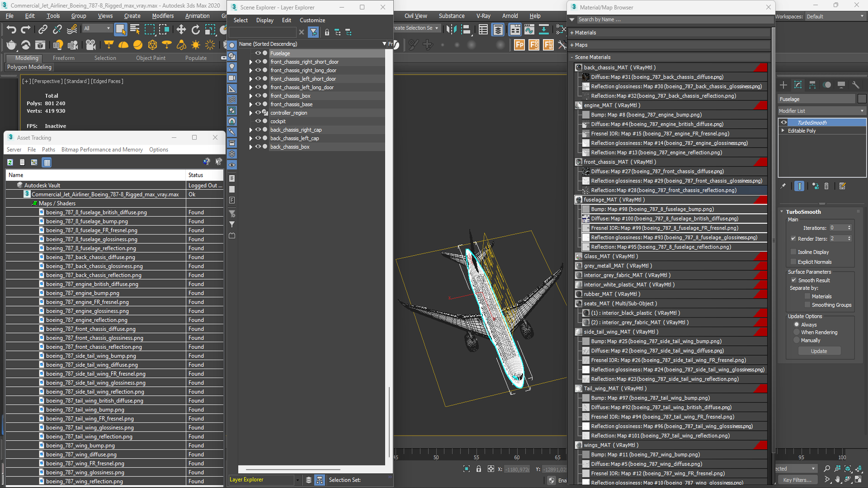The image size is (868, 488).
Task: Click the Key Filters button
Action: tap(797, 480)
